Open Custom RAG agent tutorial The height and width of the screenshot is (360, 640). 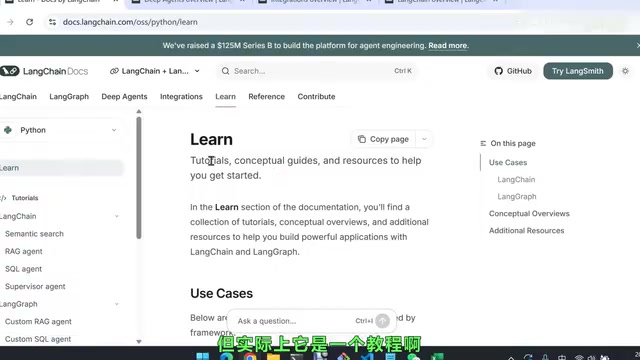pyautogui.click(x=38, y=322)
